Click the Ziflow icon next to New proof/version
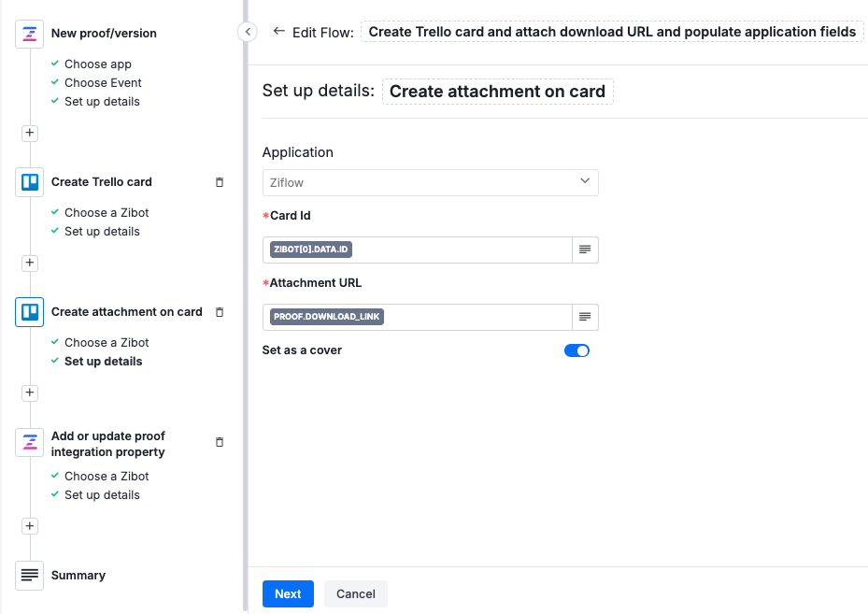This screenshot has width=868, height=614. pos(29,34)
